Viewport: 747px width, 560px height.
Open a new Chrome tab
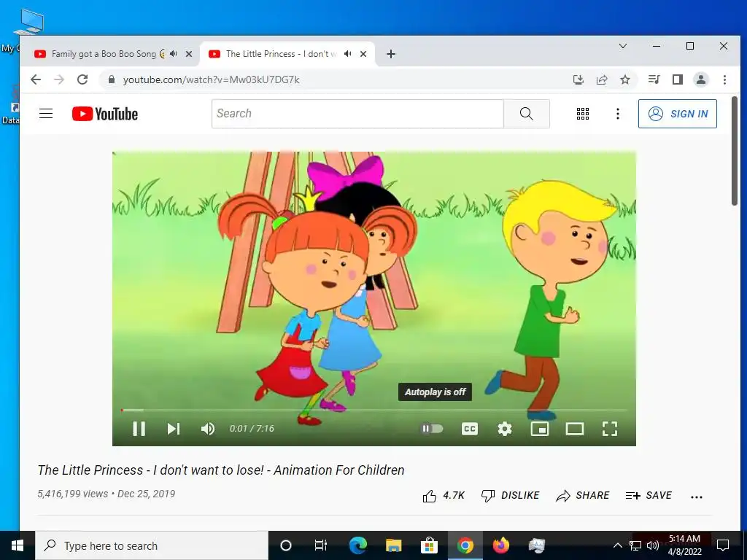click(391, 54)
